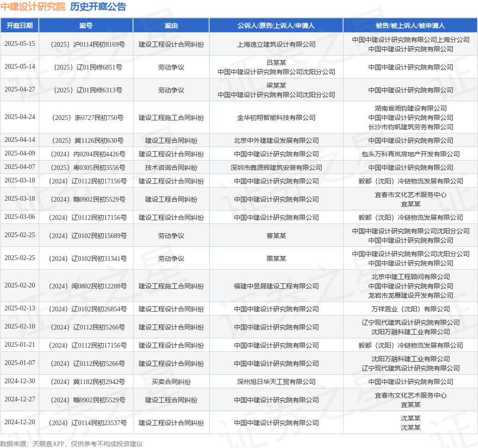Click the date 2025-04-07
This screenshot has height=448, width=478.
tap(20, 167)
